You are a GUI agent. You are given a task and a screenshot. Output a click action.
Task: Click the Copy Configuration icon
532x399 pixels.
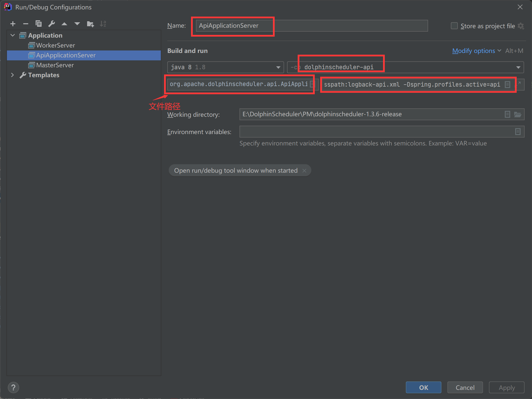pyautogui.click(x=39, y=24)
